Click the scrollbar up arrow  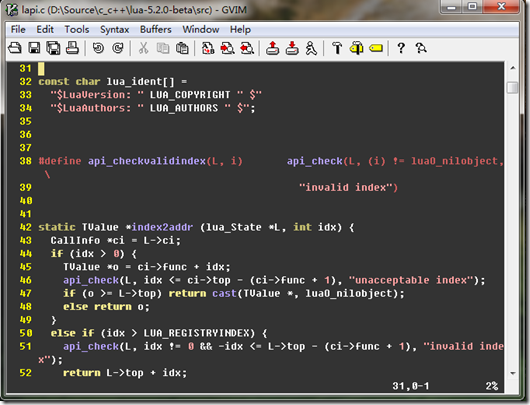[x=513, y=68]
